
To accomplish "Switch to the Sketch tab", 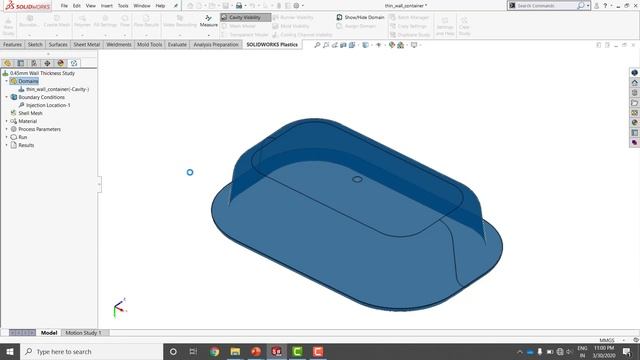I will pyautogui.click(x=35, y=44).
